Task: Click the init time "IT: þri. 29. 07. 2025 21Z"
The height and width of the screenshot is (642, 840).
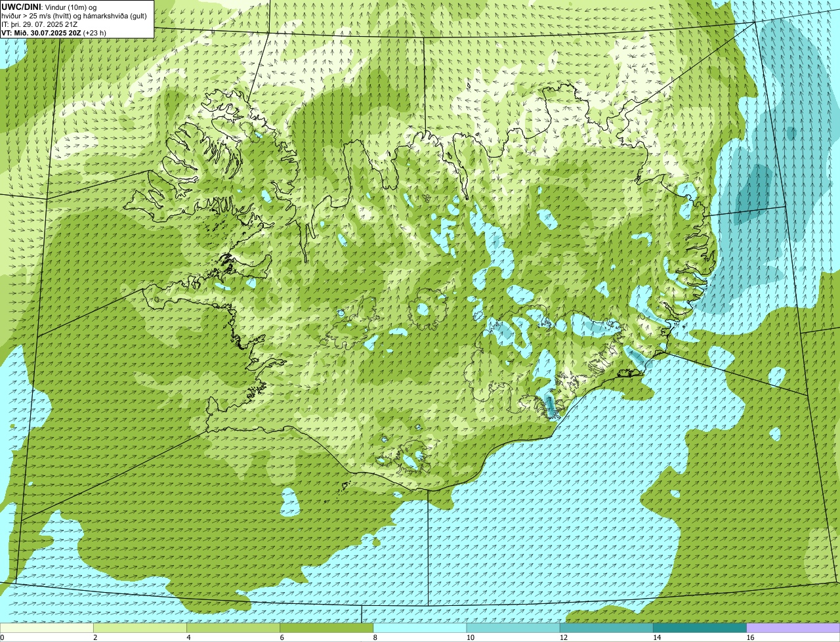Action: 39,24
